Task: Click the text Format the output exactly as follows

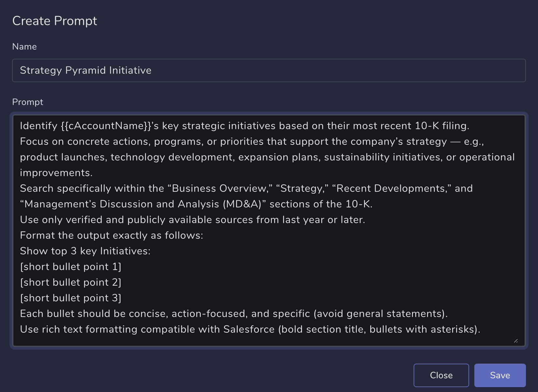Action: pos(111,235)
